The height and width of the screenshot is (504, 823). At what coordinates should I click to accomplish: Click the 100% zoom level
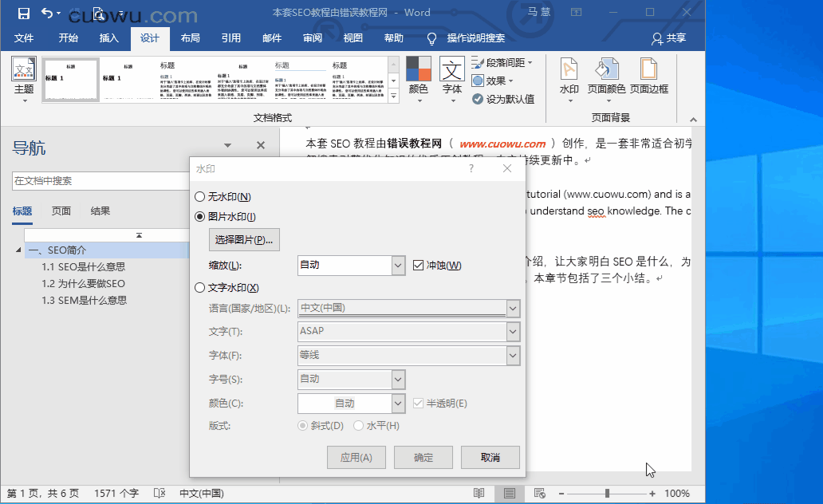[677, 494]
